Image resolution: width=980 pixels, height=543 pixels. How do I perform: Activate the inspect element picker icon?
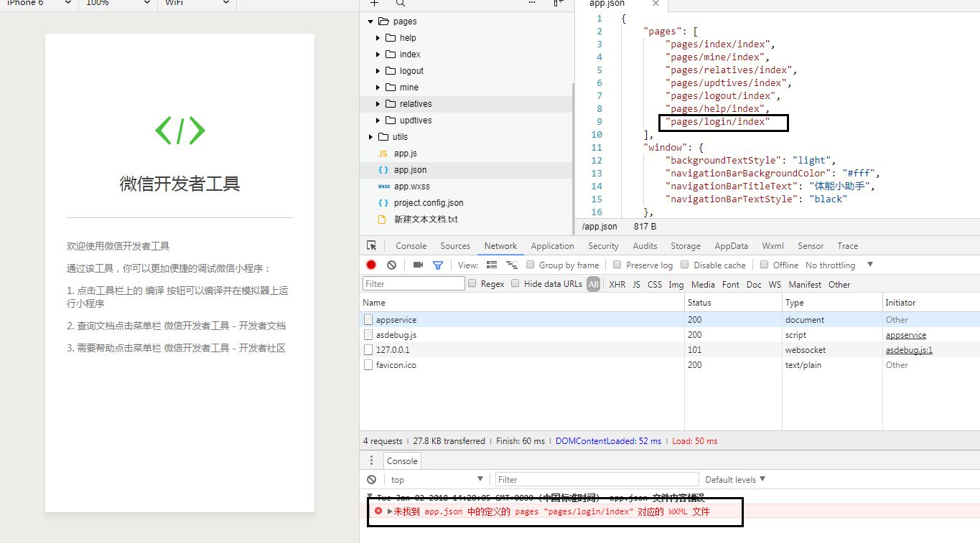[x=371, y=245]
